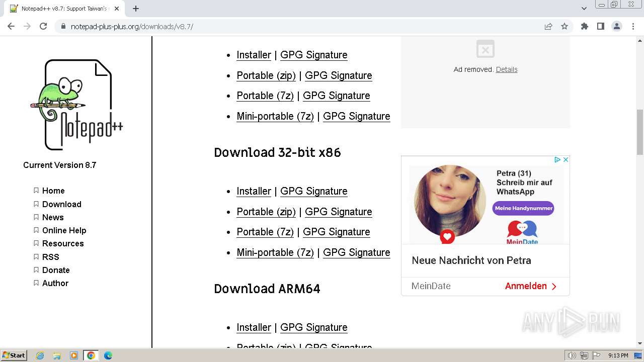
Task: Click the Current Version 8.7 text
Action: tap(60, 165)
